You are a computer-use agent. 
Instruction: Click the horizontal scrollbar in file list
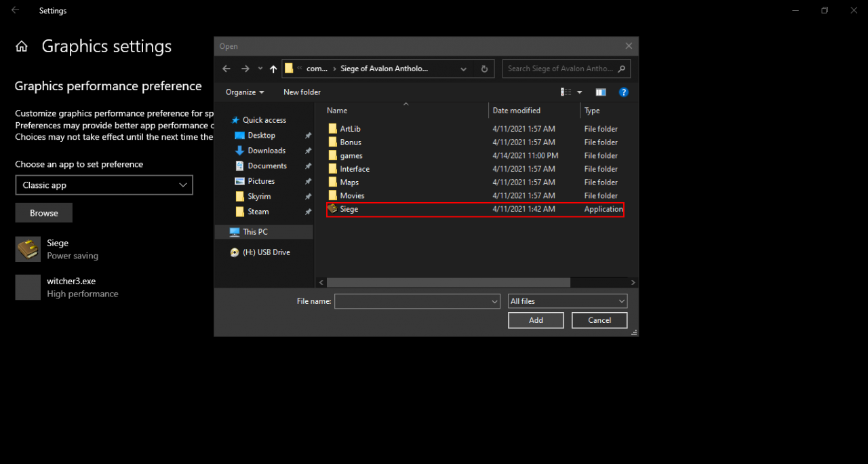click(448, 282)
